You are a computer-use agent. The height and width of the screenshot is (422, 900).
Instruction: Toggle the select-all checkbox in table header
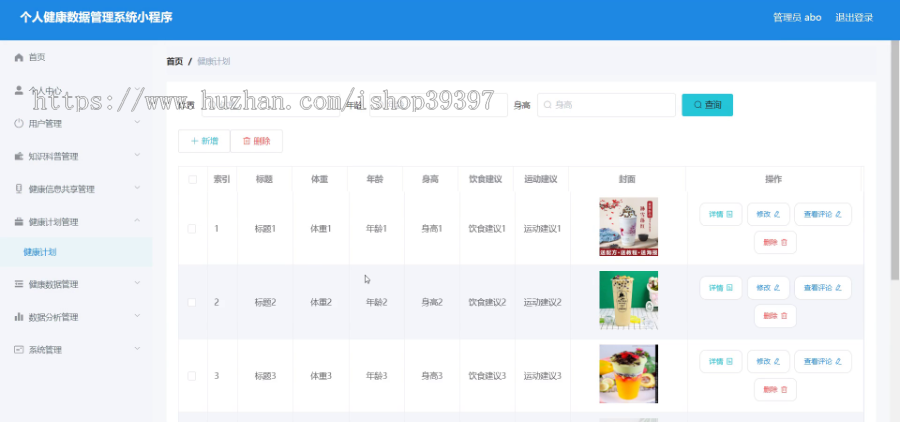pos(192,180)
